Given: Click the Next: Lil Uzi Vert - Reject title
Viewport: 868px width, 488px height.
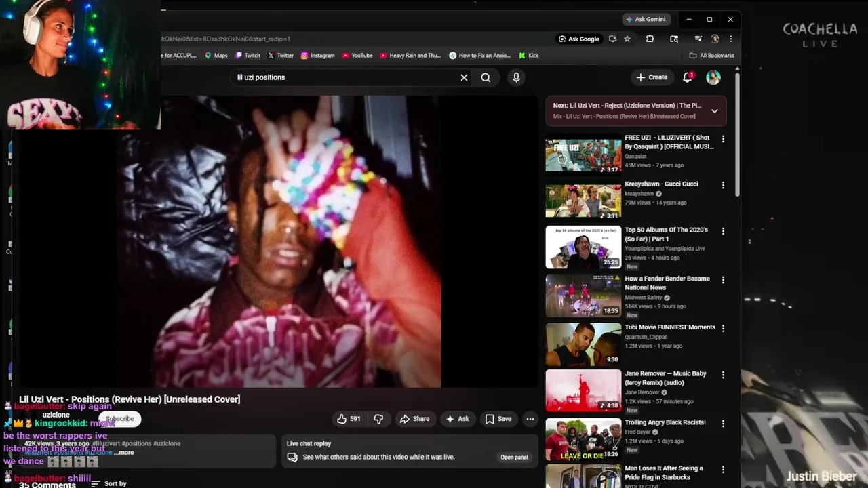Looking at the screenshot, I should click(x=627, y=106).
